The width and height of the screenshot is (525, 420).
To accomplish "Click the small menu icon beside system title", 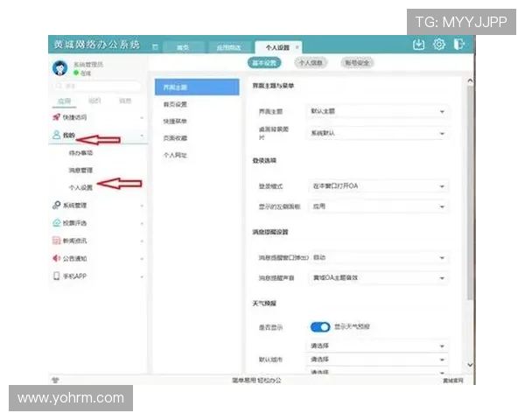I will (x=155, y=47).
